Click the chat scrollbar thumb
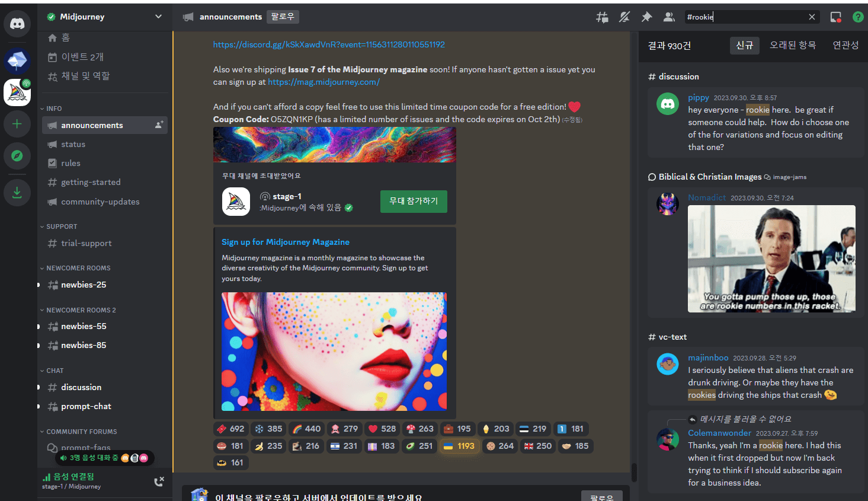868x501 pixels. [634, 473]
